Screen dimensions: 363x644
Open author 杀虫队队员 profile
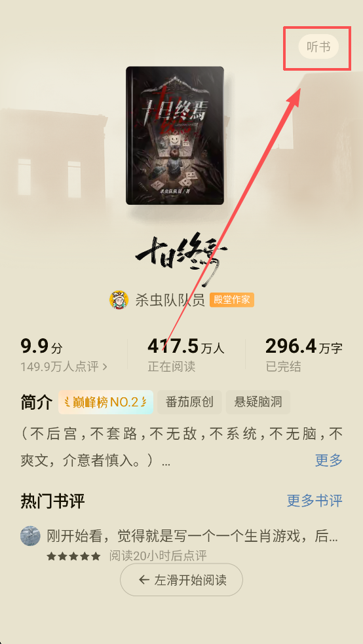point(170,300)
